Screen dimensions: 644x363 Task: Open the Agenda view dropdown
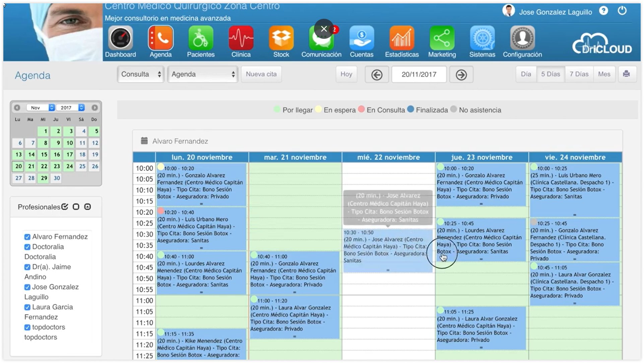[x=203, y=74]
